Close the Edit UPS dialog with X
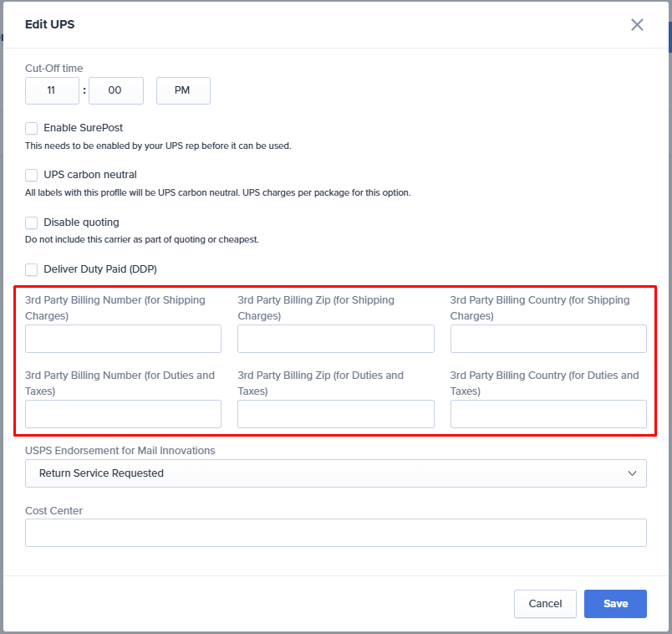The width and height of the screenshot is (672, 634). [637, 24]
